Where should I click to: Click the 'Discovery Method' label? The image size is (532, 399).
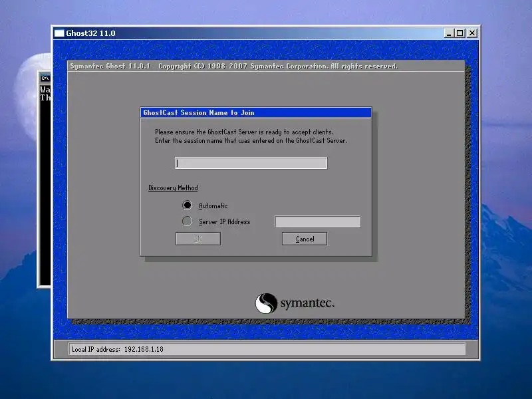click(173, 188)
